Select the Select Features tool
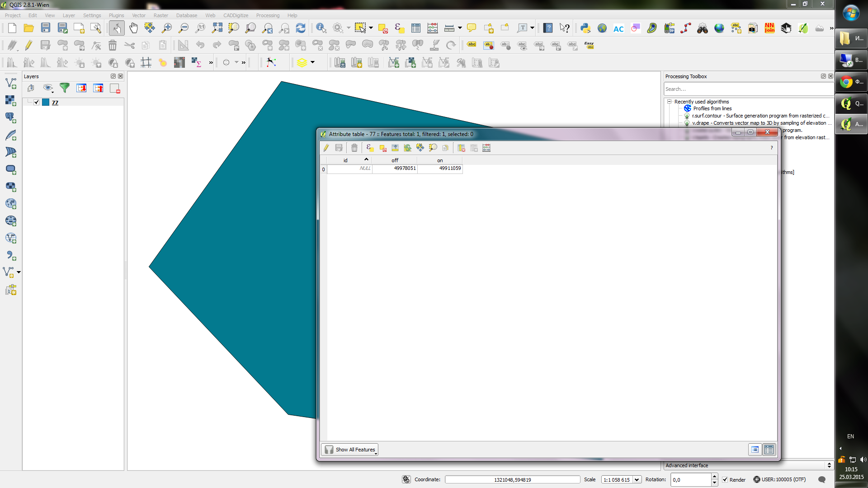Screen dimensions: 868x488 click(x=359, y=28)
